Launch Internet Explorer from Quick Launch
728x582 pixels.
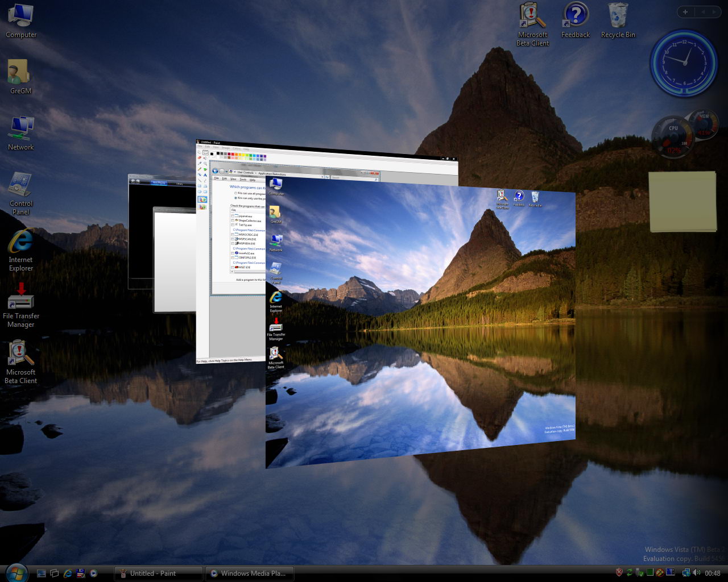(x=68, y=573)
